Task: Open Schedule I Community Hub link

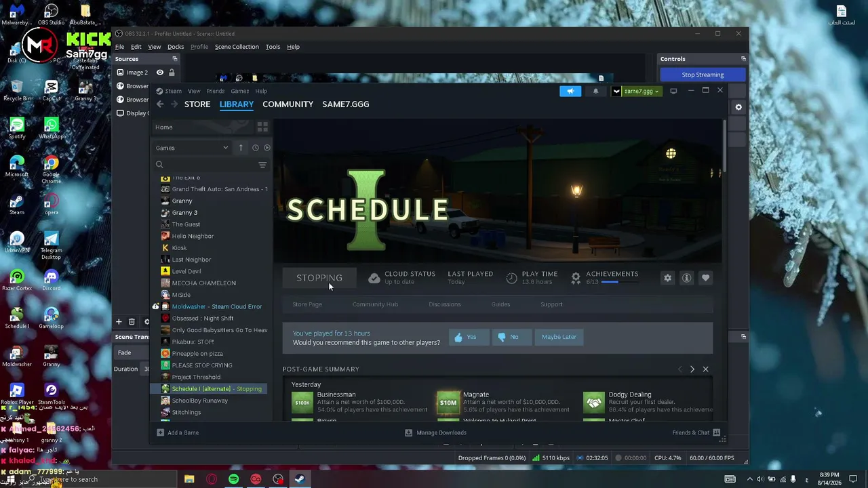Action: click(375, 304)
